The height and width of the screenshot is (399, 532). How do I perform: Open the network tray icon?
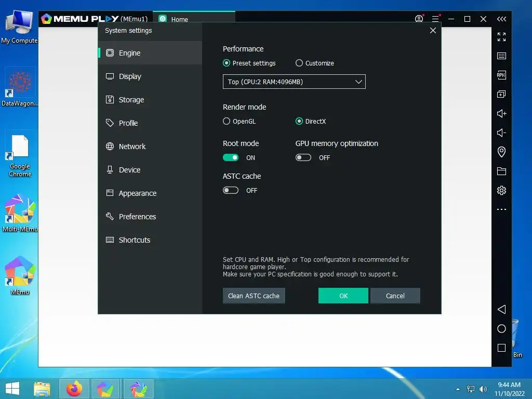tap(471, 389)
